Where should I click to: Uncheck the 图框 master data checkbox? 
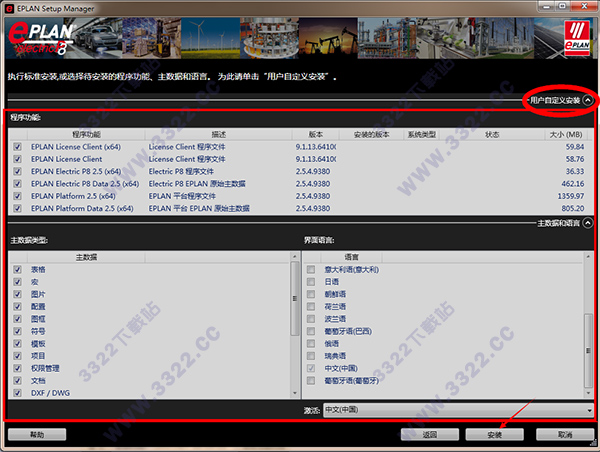17,319
